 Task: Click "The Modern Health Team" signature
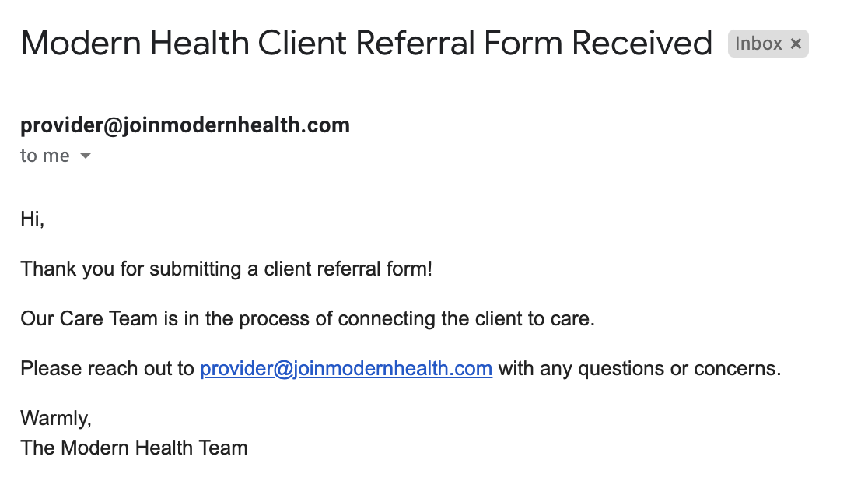pos(134,448)
